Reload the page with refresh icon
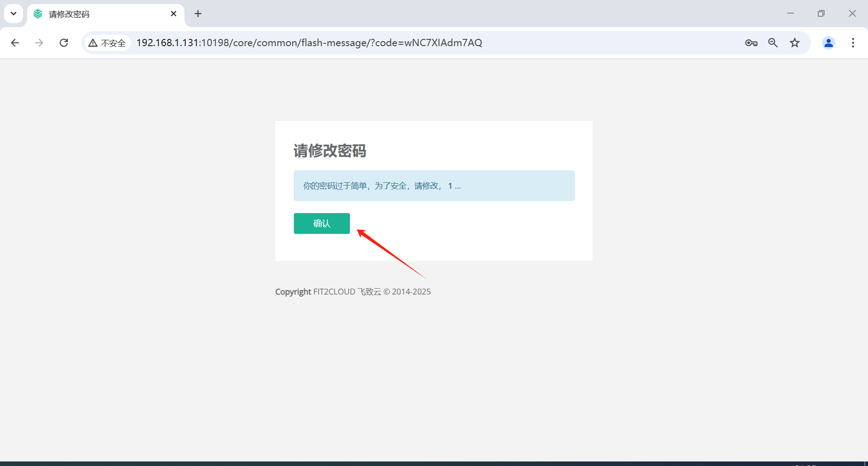Image resolution: width=868 pixels, height=466 pixels. (64, 43)
